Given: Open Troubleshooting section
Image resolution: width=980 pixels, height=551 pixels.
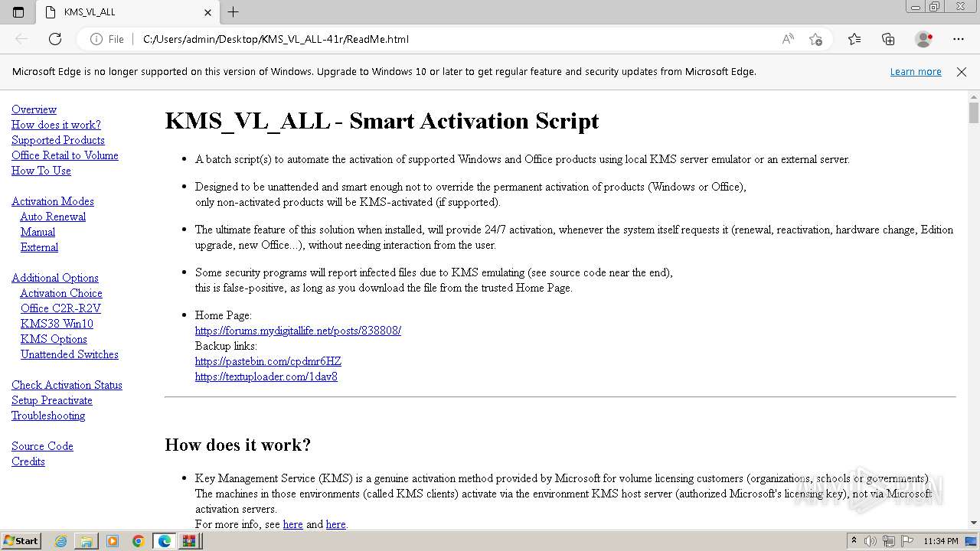Looking at the screenshot, I should (48, 416).
